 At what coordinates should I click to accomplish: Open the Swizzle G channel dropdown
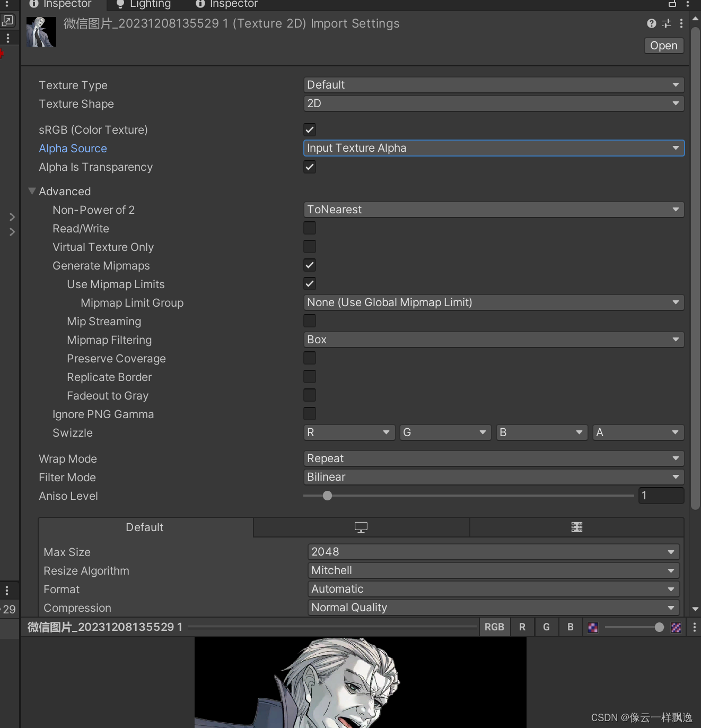[x=445, y=432]
